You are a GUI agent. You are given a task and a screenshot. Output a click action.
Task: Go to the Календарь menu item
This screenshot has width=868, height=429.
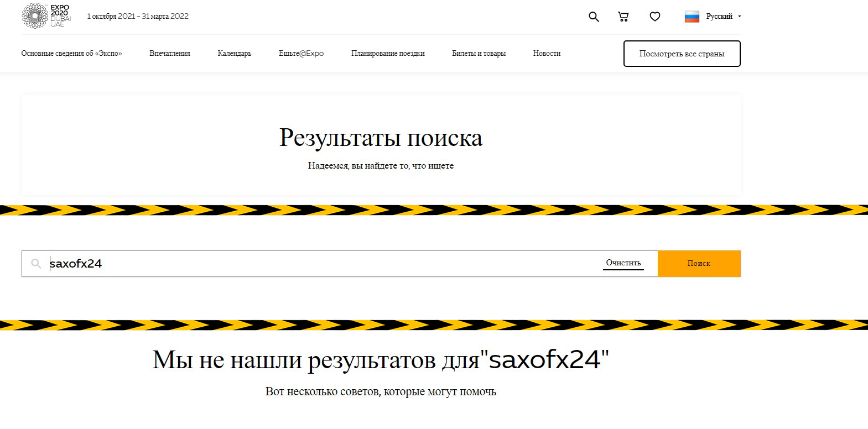[235, 54]
